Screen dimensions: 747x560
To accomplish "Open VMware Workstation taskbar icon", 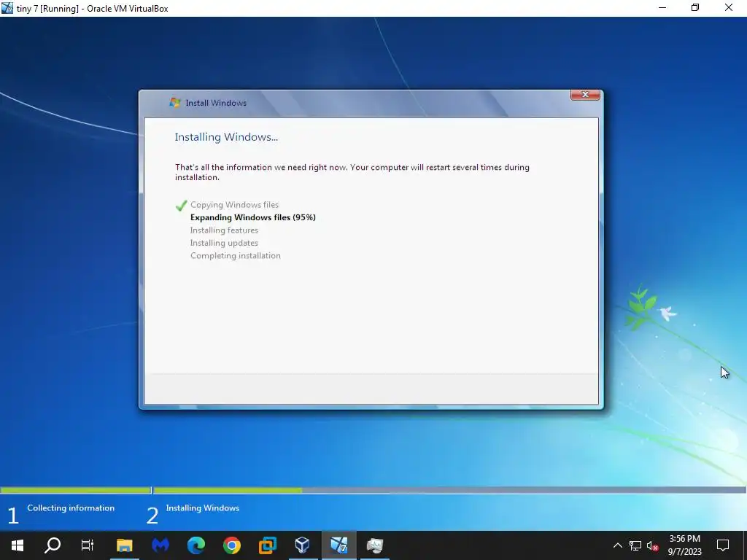I will [x=267, y=545].
